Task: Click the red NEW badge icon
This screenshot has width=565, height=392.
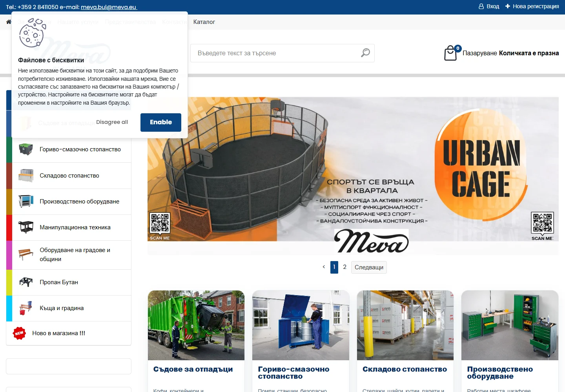Action: (x=19, y=333)
